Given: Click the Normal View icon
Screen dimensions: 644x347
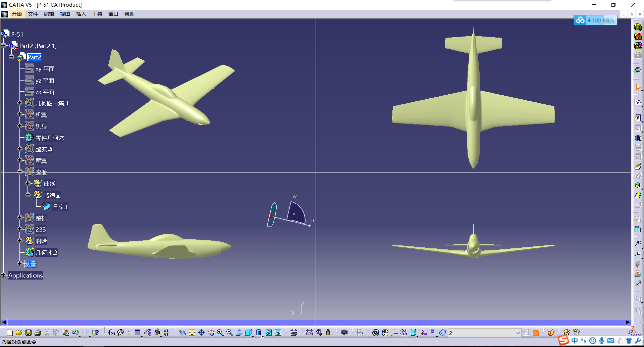Looking at the screenshot, I should point(239,333).
